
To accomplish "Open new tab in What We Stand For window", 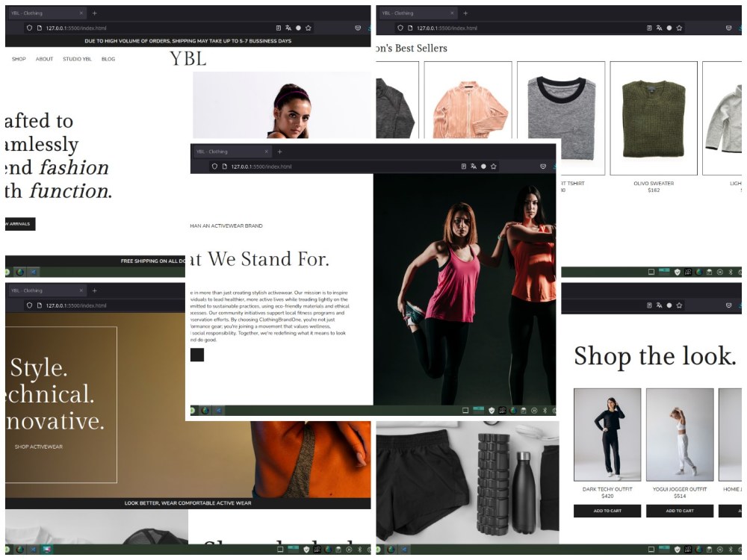I will point(279,152).
